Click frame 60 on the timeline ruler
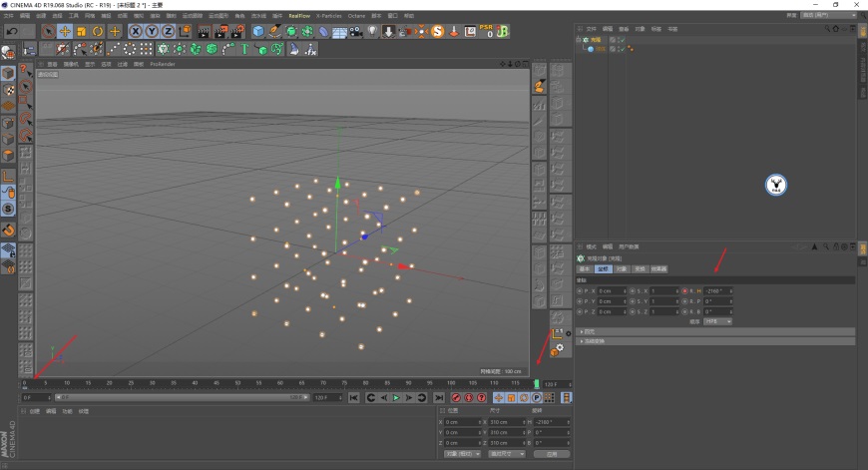 (x=280, y=383)
